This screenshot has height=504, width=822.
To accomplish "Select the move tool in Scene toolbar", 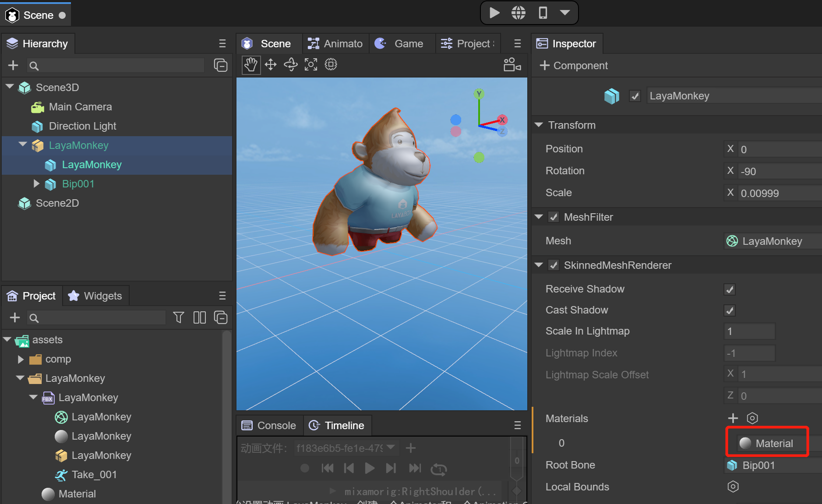I will (x=271, y=65).
